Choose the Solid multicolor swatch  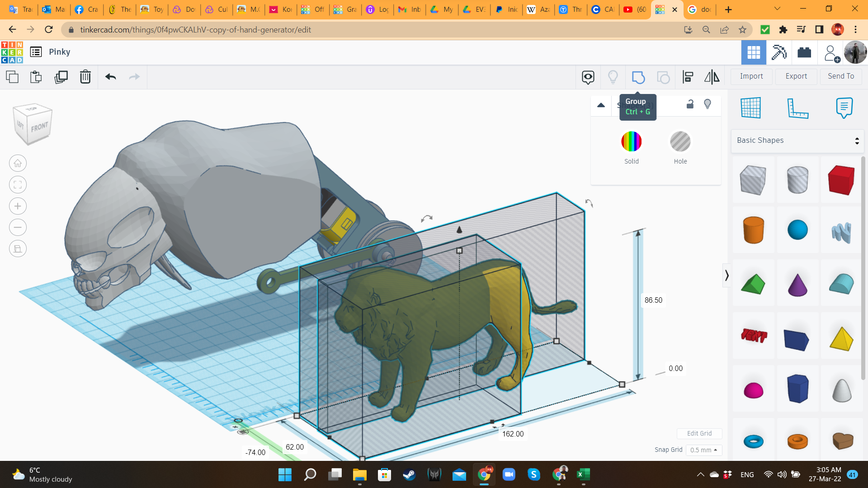point(631,142)
